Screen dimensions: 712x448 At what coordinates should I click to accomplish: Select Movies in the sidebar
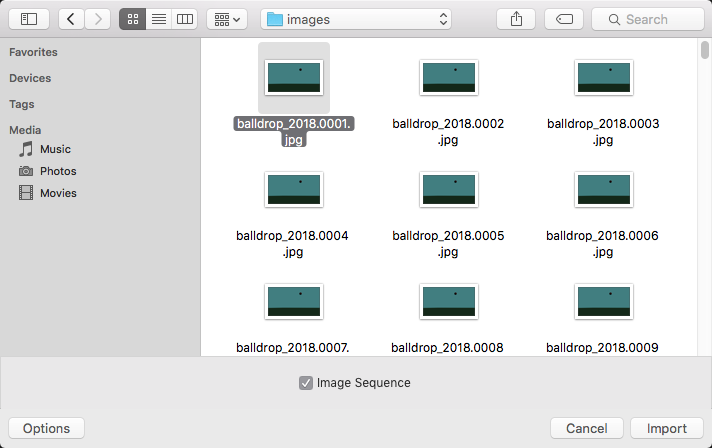click(x=58, y=193)
